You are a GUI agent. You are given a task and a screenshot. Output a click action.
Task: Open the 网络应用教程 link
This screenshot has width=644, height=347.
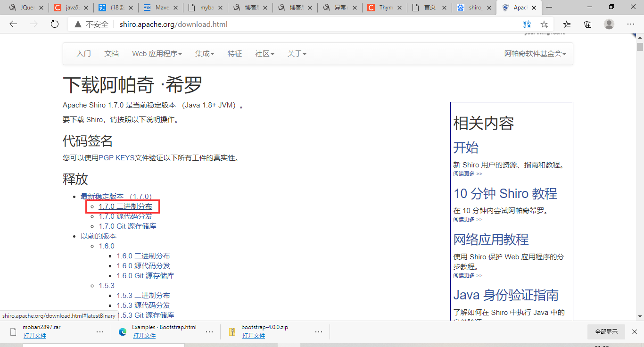click(x=491, y=239)
